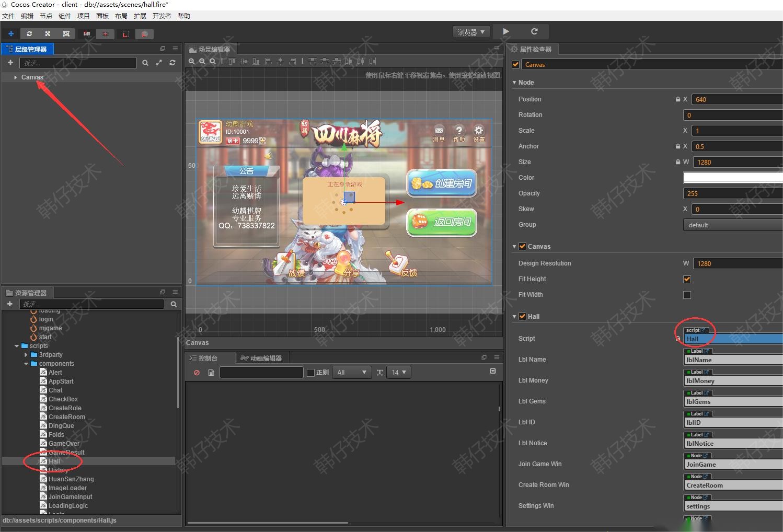The image size is (783, 532).
Task: Collapse the Canvas component section
Action: tap(514, 247)
